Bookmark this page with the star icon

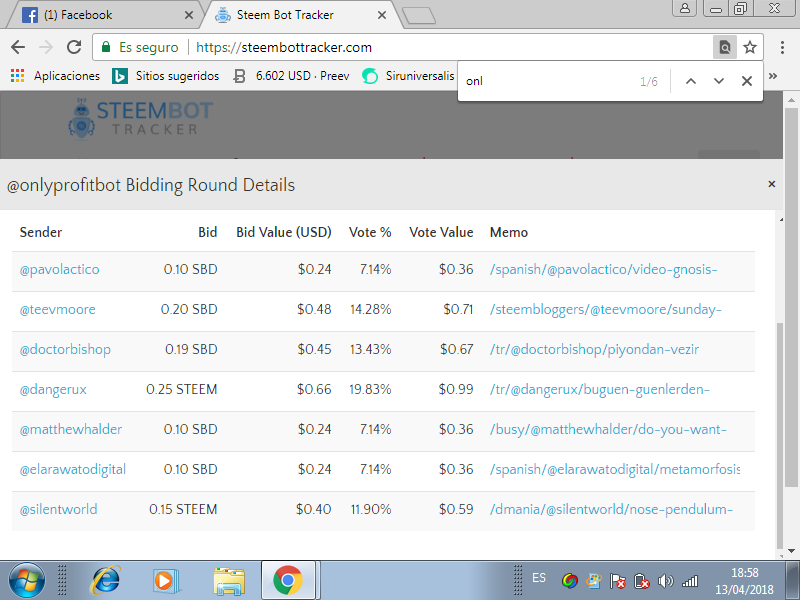[749, 47]
